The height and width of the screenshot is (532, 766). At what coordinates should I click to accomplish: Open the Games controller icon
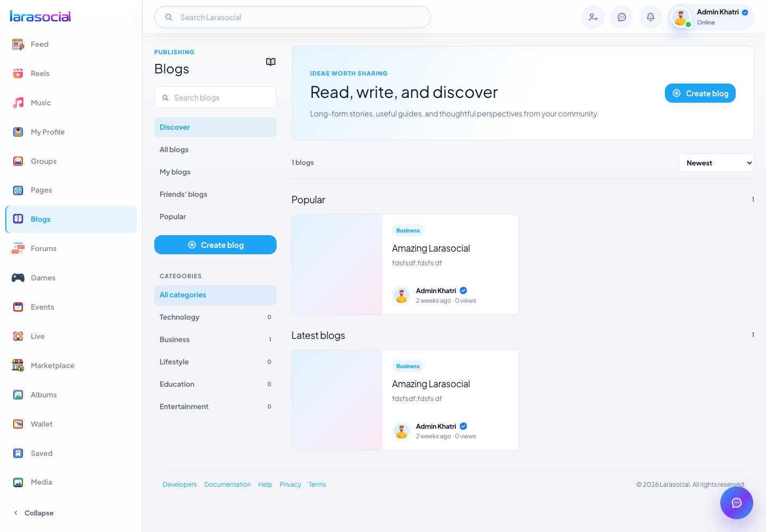pyautogui.click(x=18, y=278)
